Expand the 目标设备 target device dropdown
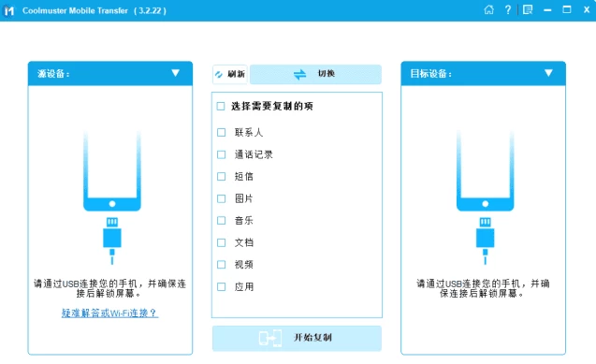Screen dimensions: 596x364 (x=548, y=73)
